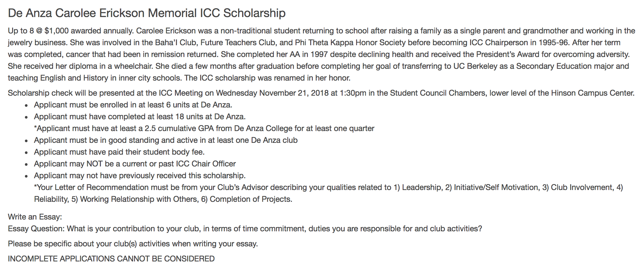Click the "ICC Chair Officer" restriction bullet

(x=135, y=164)
